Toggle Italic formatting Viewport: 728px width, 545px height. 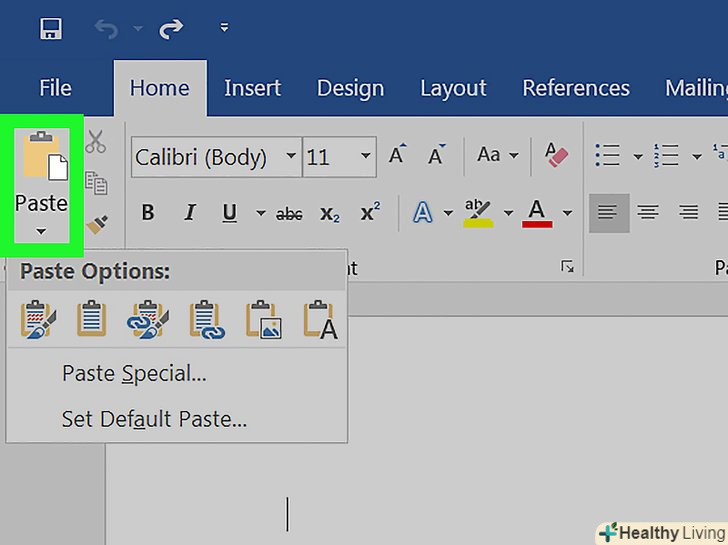(189, 213)
